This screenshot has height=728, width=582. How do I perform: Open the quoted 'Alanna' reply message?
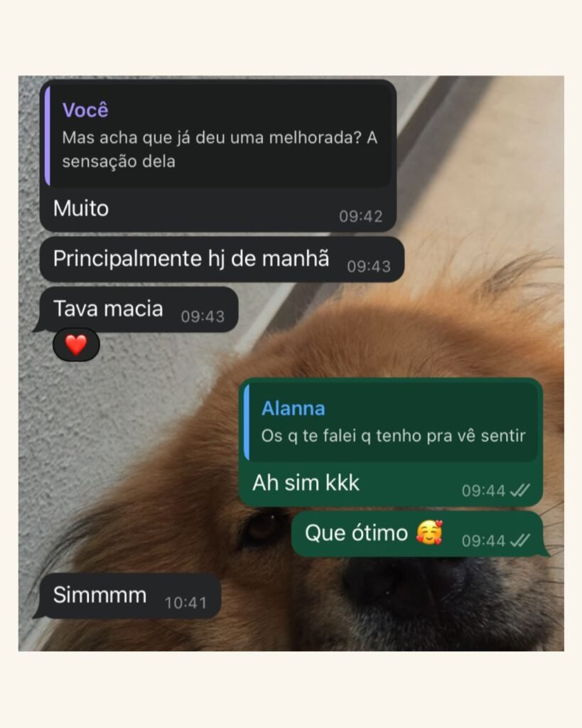pyautogui.click(x=391, y=422)
